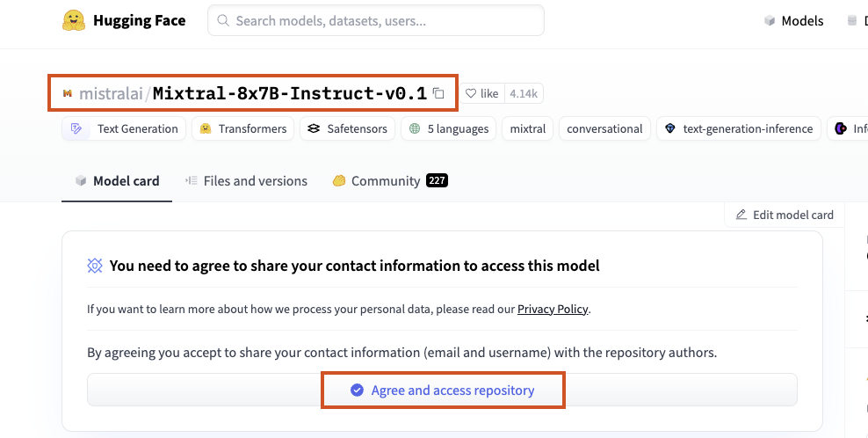
Task: Select the text-generation-inference tag
Action: click(x=739, y=128)
